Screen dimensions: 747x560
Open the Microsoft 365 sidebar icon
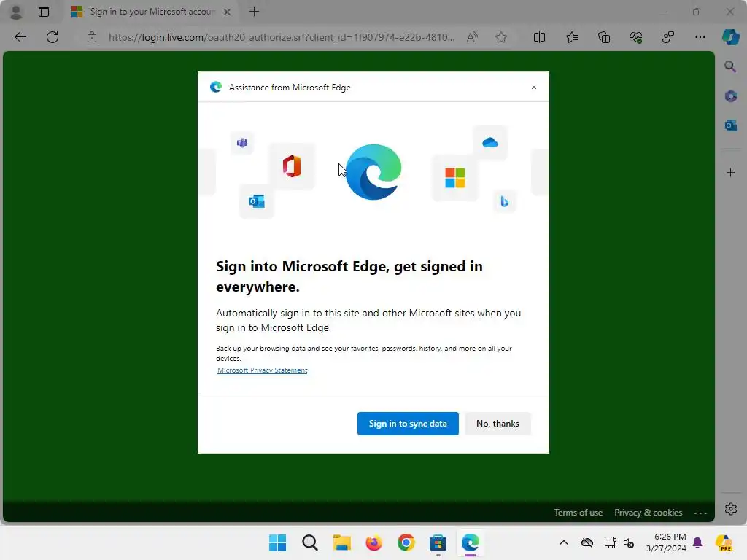coord(730,96)
